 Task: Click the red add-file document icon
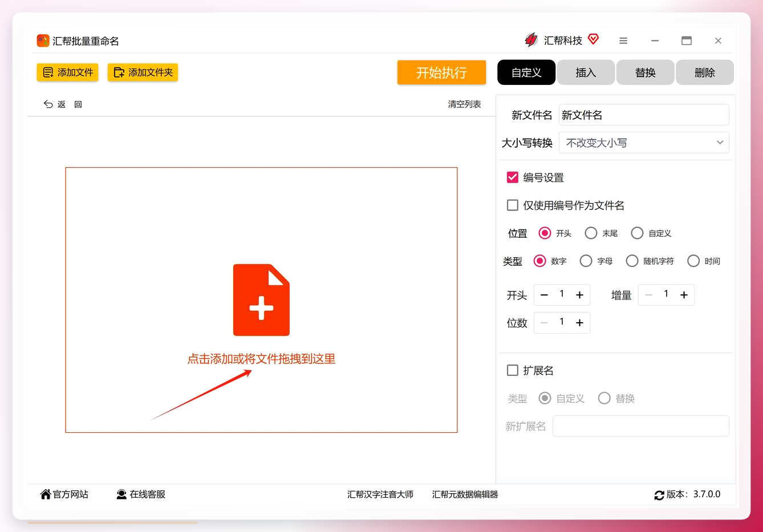pyautogui.click(x=261, y=300)
